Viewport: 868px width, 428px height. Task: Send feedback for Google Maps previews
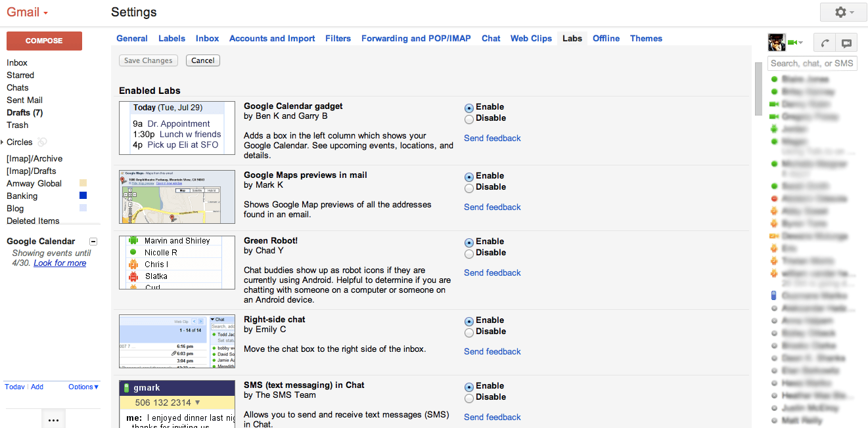click(x=492, y=207)
